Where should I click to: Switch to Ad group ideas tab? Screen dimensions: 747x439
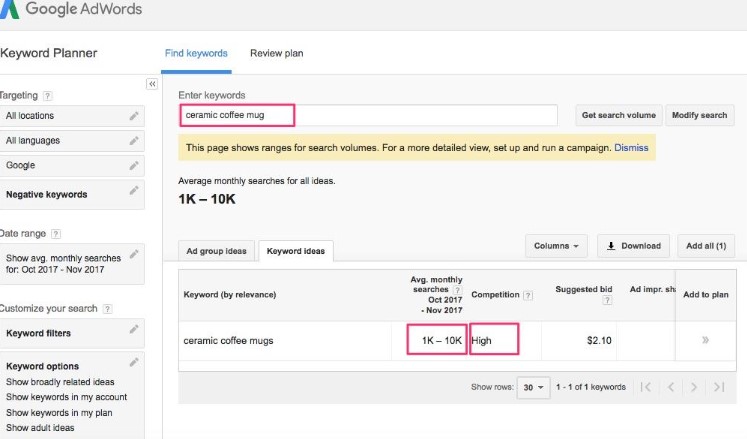coord(216,251)
